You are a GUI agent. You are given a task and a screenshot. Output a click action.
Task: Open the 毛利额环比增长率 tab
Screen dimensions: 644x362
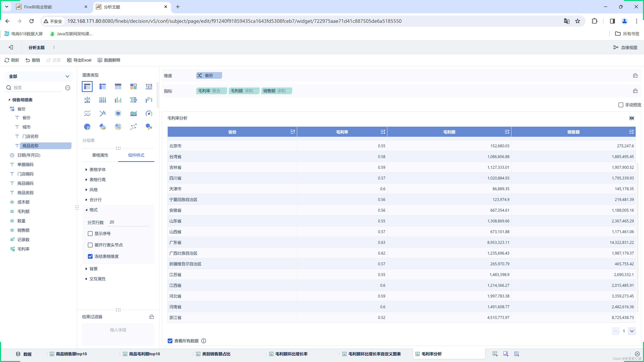(288, 354)
